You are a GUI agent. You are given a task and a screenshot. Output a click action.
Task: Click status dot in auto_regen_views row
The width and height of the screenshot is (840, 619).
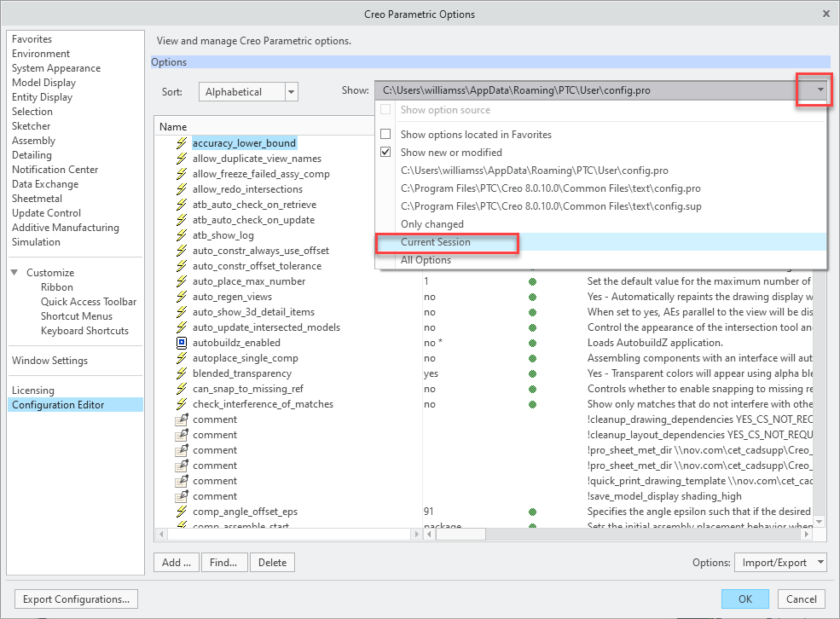533,297
